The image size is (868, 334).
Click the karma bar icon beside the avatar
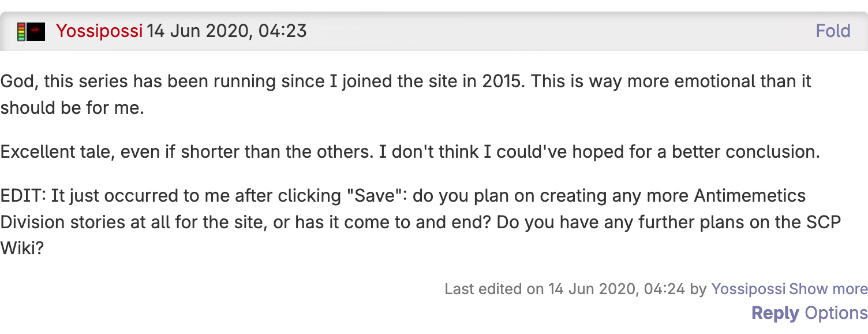21,31
